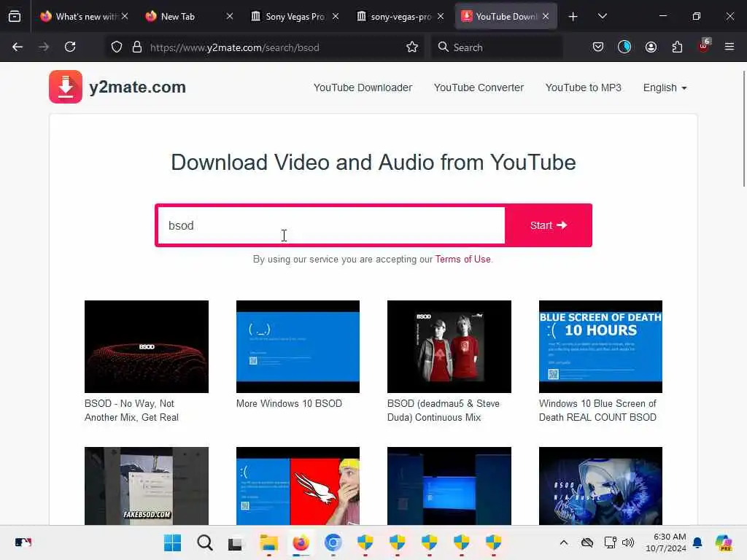
Task: Open the red falcon CrowdStrike thumbnail
Action: coord(298,486)
